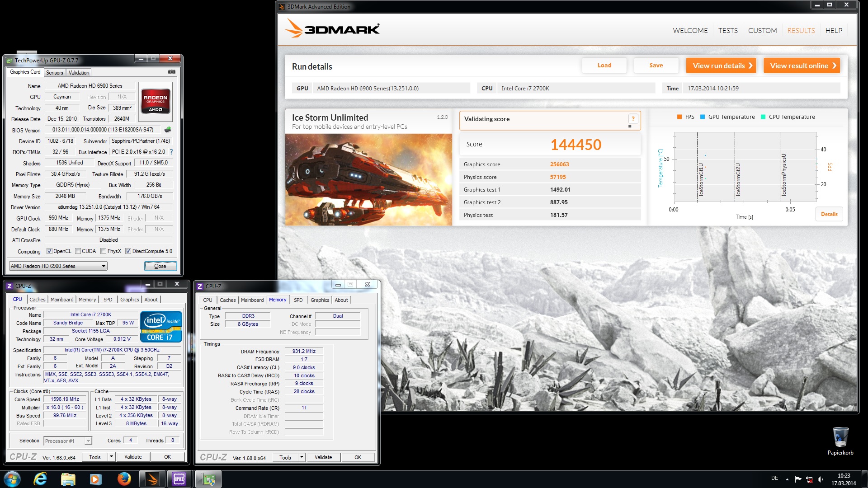868x488 pixels.
Task: Click View run details button
Action: pyautogui.click(x=722, y=66)
